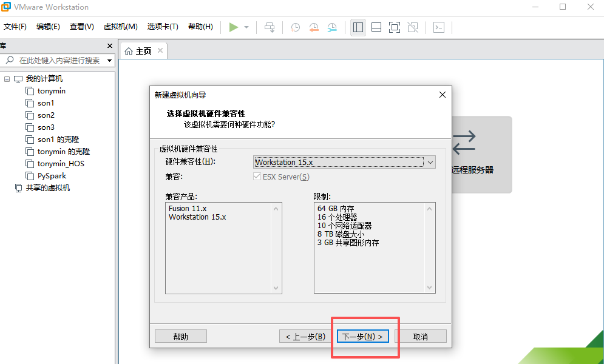
Task: Close the library panel with X
Action: (x=110, y=45)
